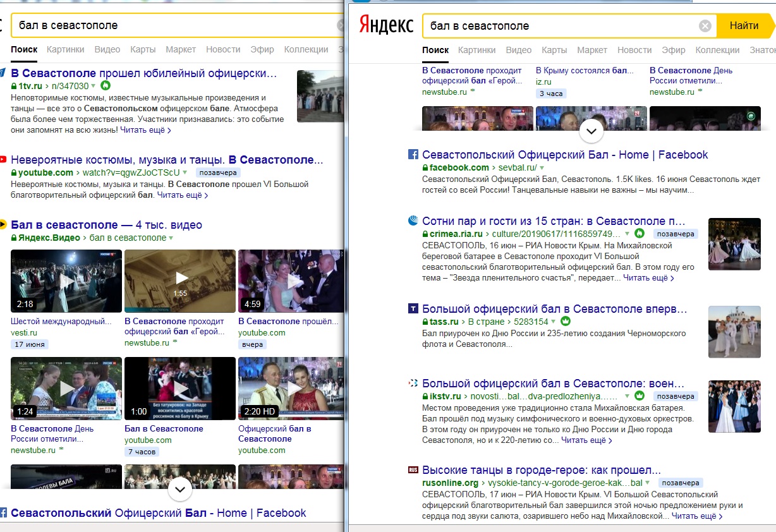
Task: Play the 4:59 video thumbnail
Action: pyautogui.click(x=291, y=281)
